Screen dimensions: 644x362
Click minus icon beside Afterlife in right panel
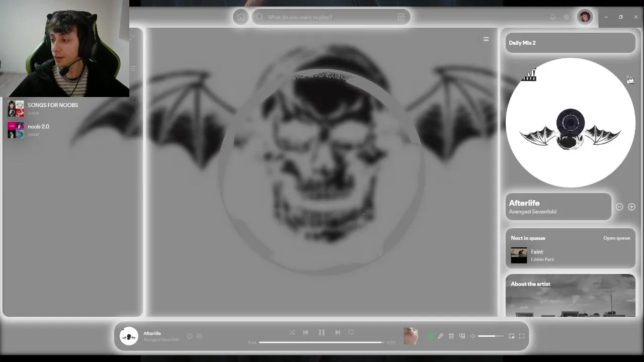coord(619,207)
